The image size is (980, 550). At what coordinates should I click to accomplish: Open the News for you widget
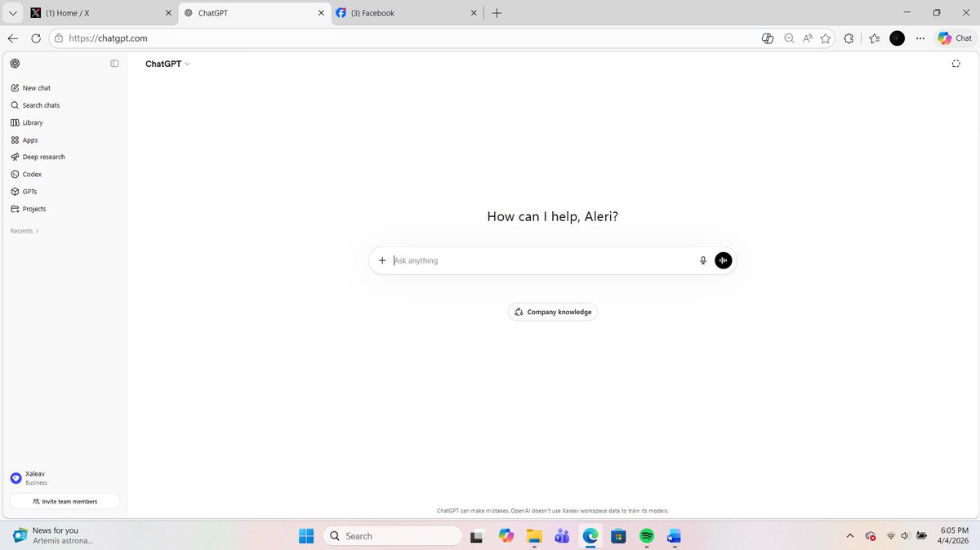pyautogui.click(x=54, y=535)
